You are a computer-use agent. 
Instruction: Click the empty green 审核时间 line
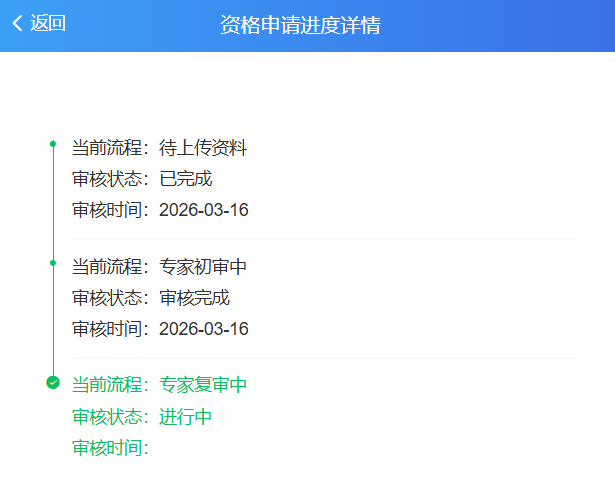click(110, 448)
